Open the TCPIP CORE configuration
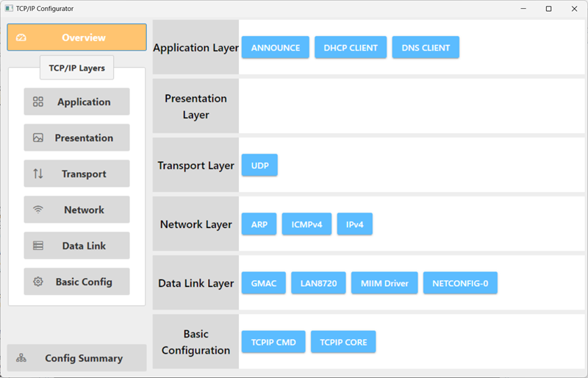 point(343,342)
